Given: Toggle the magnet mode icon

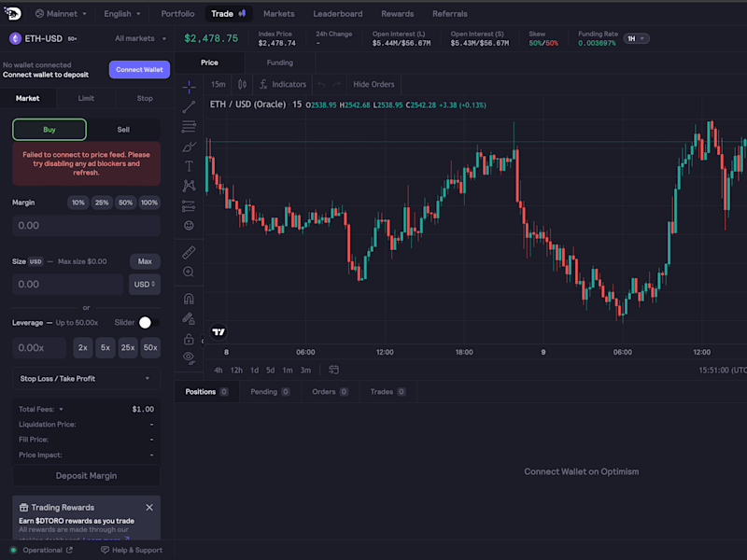Looking at the screenshot, I should click(189, 299).
